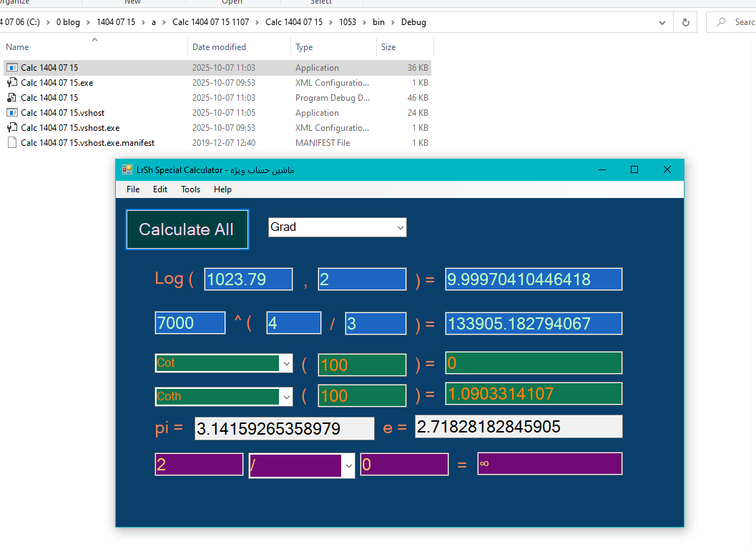Maximize the calculator window
The image size is (756, 549).
634,169
